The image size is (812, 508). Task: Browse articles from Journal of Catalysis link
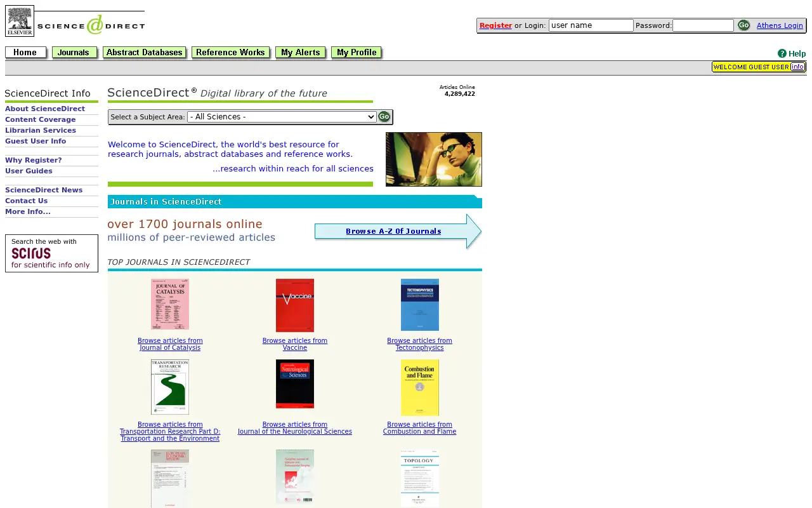click(x=170, y=344)
